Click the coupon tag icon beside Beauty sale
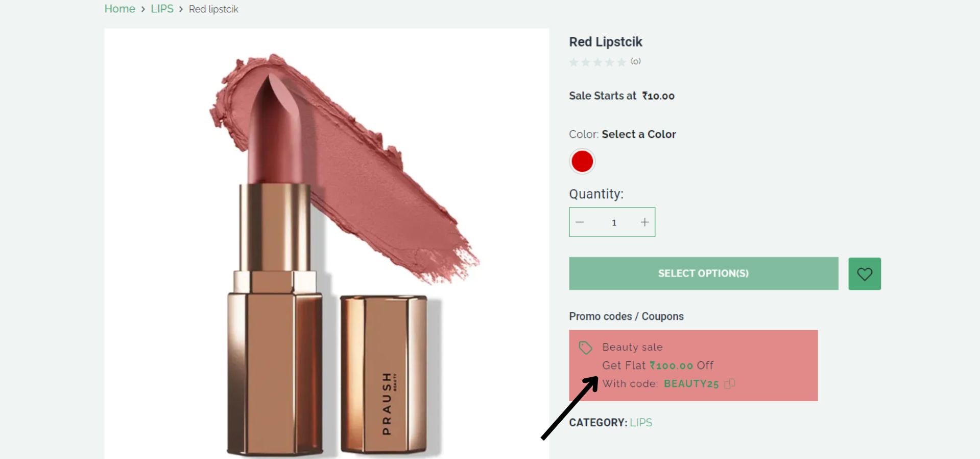Screen dimensions: 980x459 pos(585,348)
